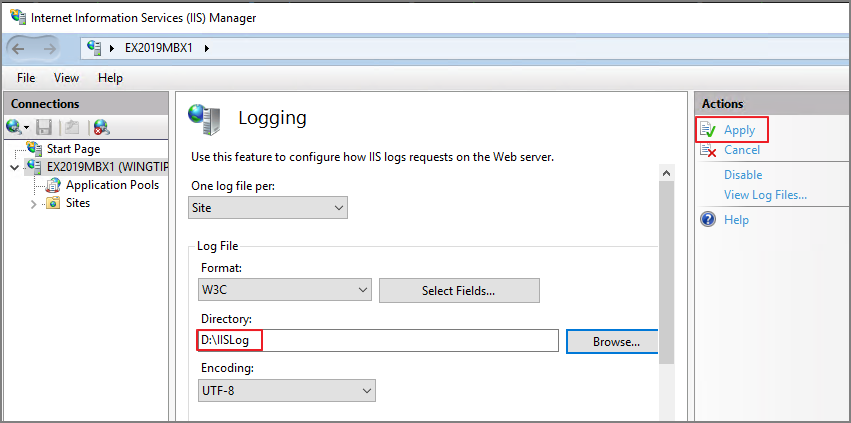Screen dimensions: 851x423
Task: Click the server icon in address bar
Action: pyautogui.click(x=94, y=48)
